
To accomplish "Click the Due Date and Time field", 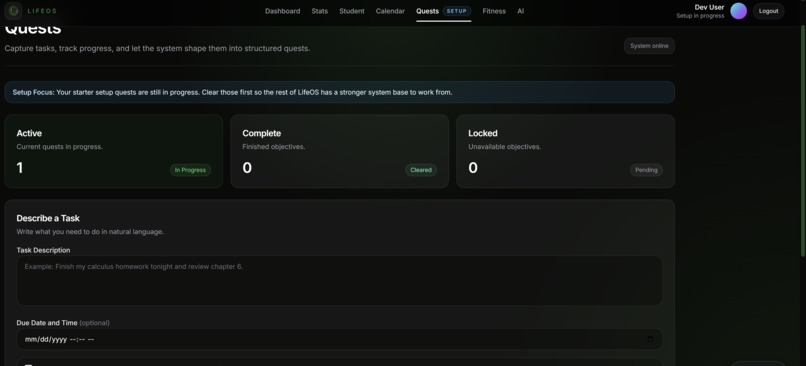I will tap(339, 339).
